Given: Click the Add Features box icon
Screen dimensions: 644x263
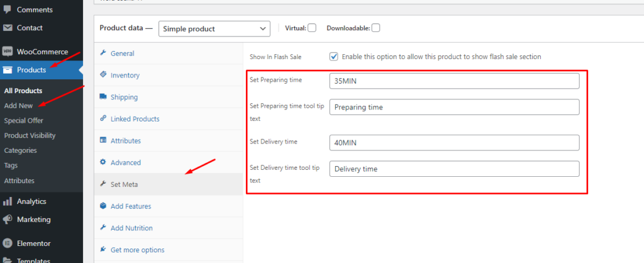Looking at the screenshot, I should (x=103, y=206).
